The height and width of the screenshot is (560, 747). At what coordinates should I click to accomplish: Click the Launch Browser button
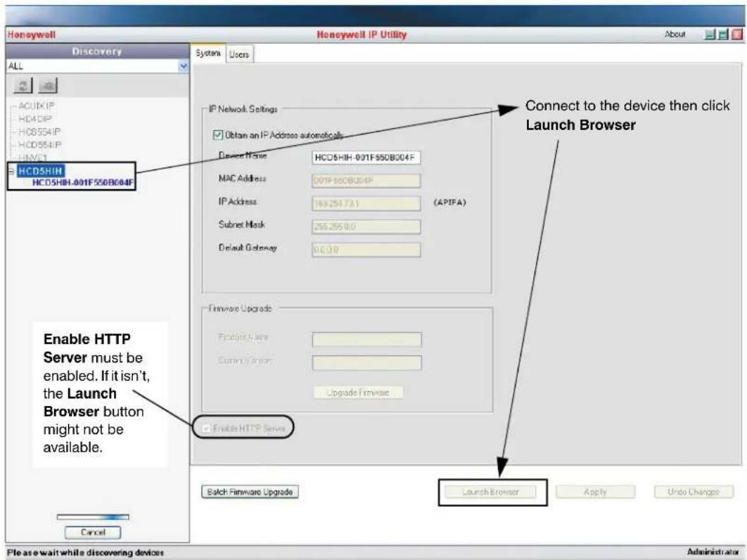(490, 492)
